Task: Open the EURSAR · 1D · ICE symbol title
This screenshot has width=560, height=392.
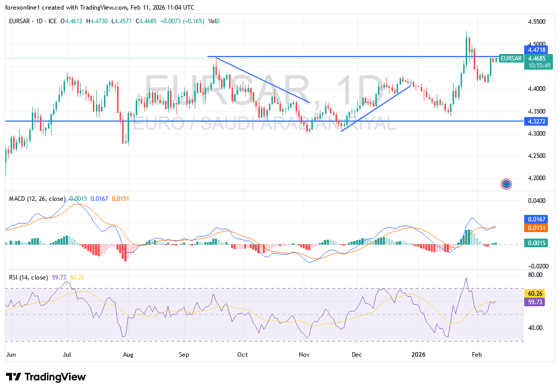Action: [x=33, y=21]
